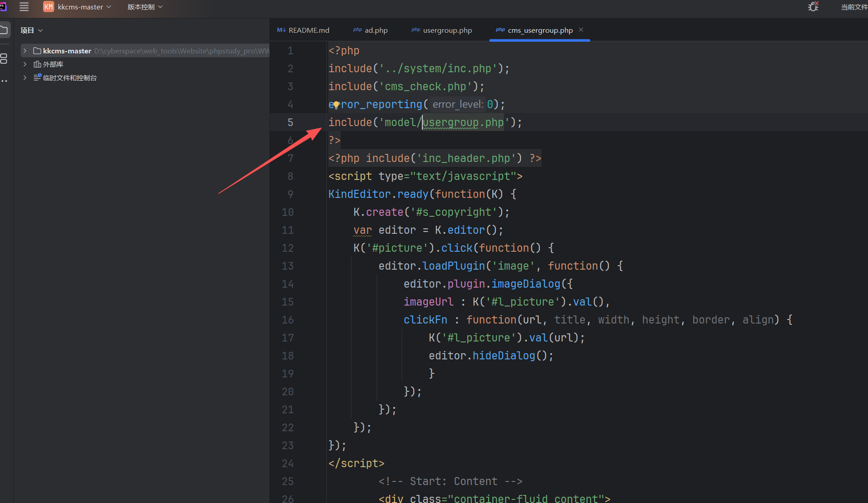Expand the 外部库 external libraries node

click(x=25, y=64)
